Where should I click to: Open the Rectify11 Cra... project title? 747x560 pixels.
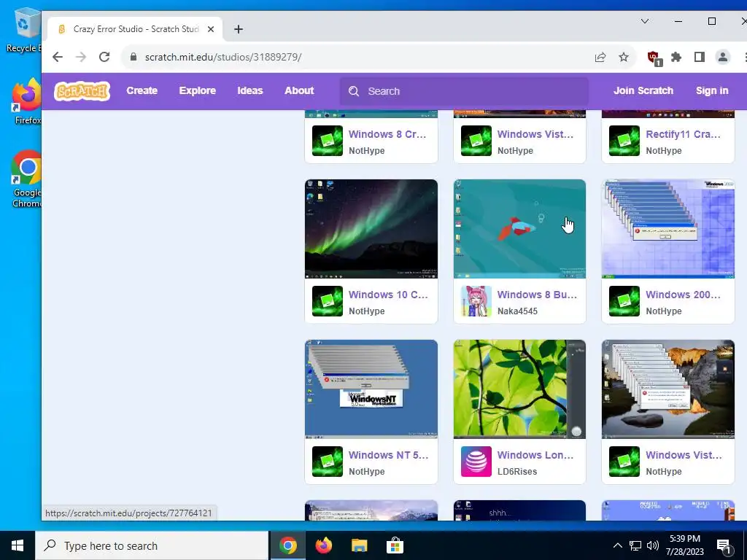683,134
